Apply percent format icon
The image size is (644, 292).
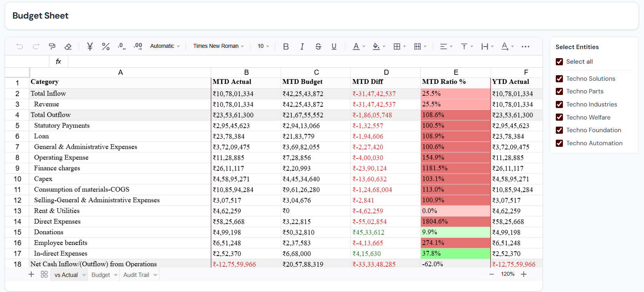pyautogui.click(x=106, y=47)
